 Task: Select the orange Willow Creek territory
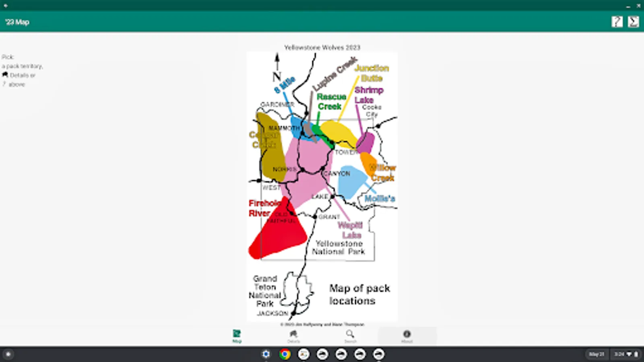pos(368,163)
